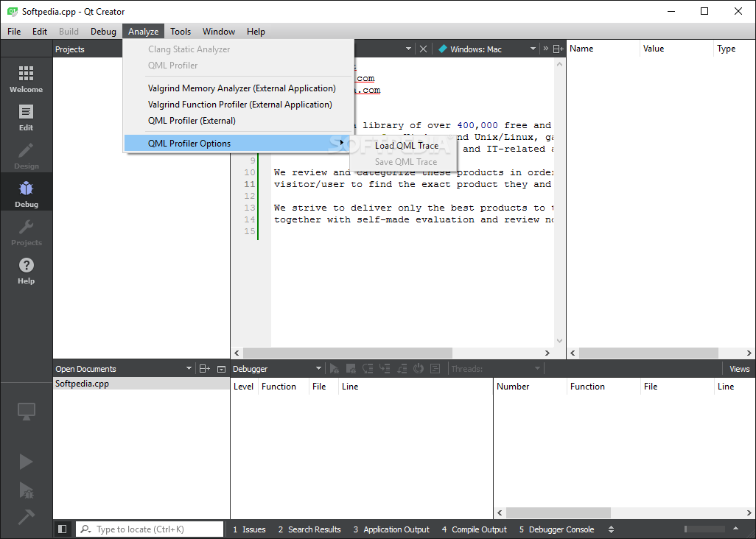Open the file selector dropdown arrow
The width and height of the screenshot is (756, 539).
pyautogui.click(x=408, y=49)
